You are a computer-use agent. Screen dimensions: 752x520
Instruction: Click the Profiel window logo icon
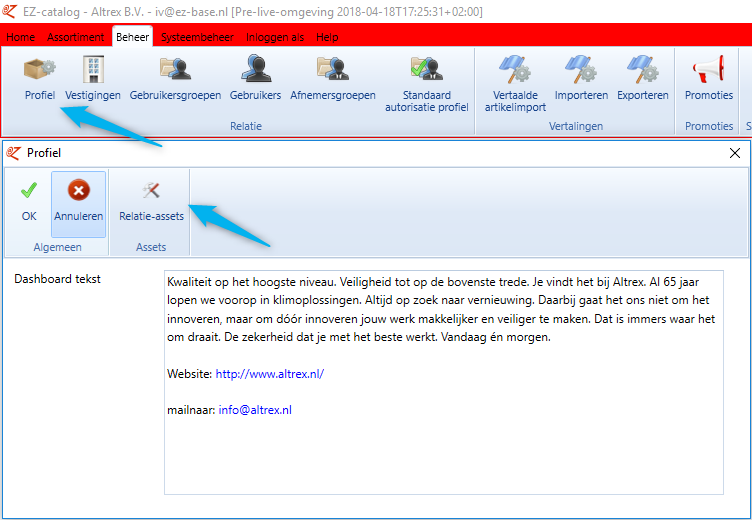point(13,153)
